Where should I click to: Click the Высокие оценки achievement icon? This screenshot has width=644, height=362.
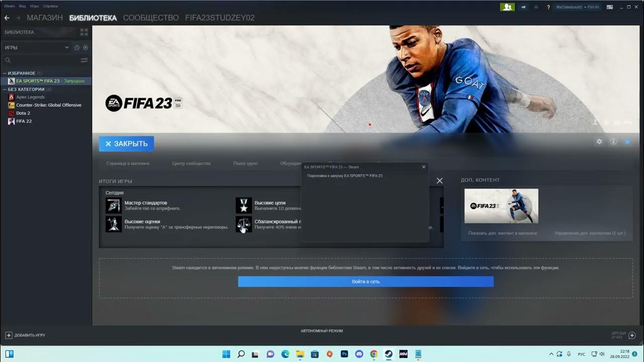coord(114,224)
